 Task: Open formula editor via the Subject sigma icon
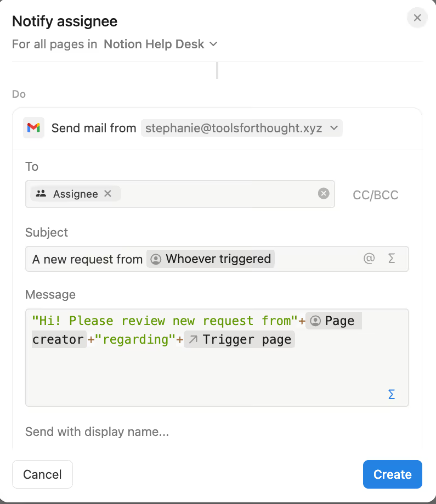point(392,259)
